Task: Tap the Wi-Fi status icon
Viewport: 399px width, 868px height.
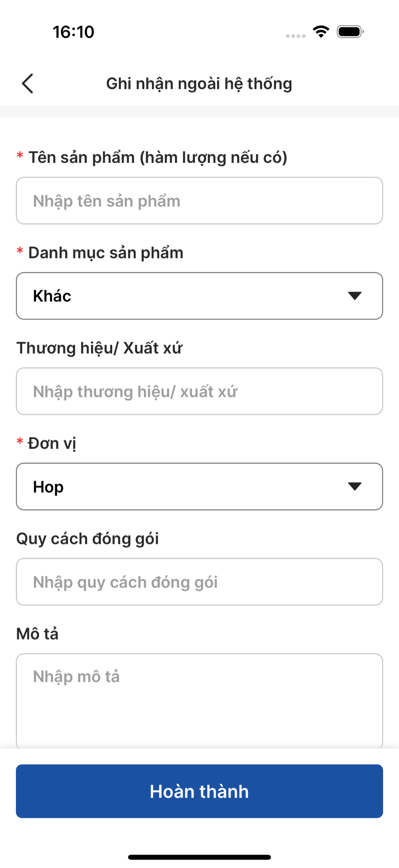Action: pos(321,32)
